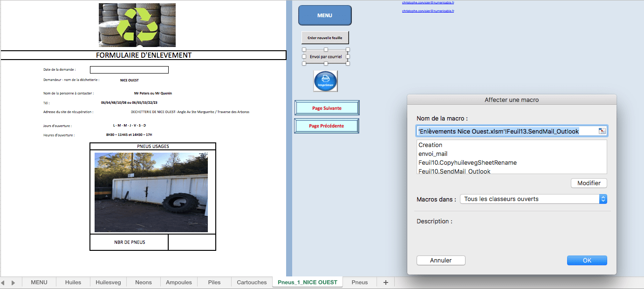Open the Pneus sheet tab

click(x=360, y=282)
